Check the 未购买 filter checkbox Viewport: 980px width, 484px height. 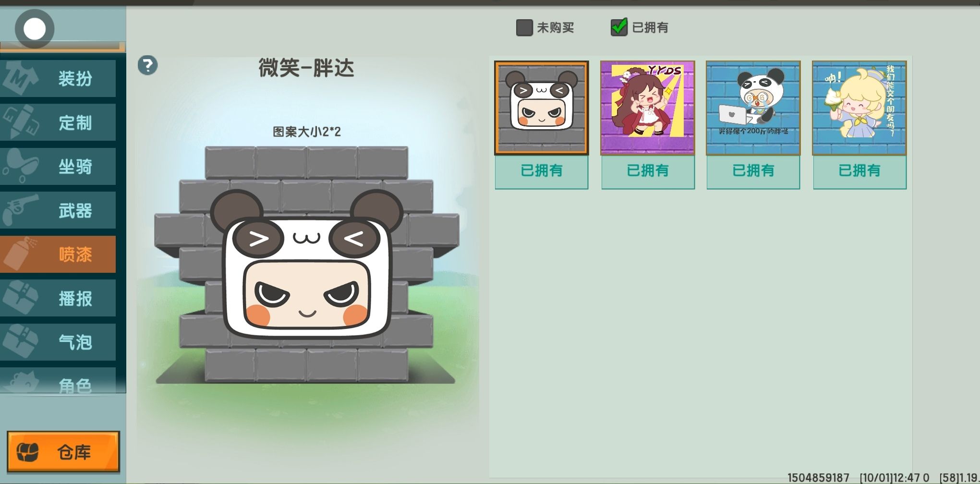[x=524, y=27]
